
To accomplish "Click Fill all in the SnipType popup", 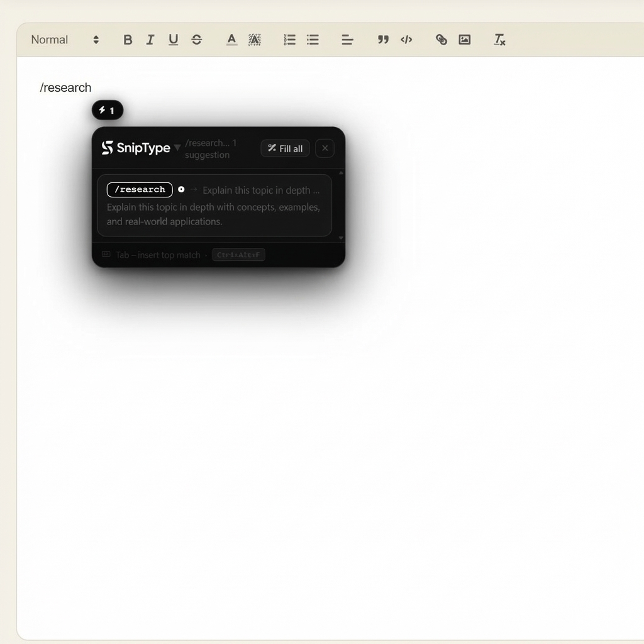I will [285, 148].
